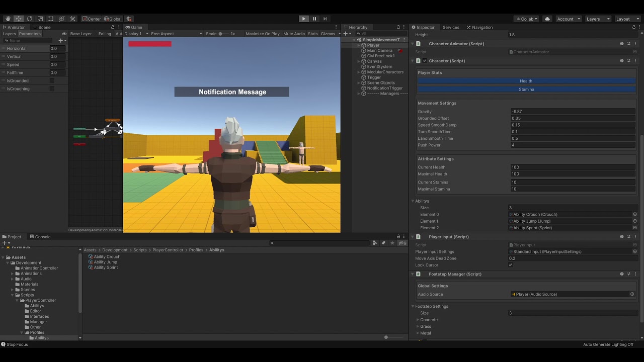Select Ability Jump asset in Project
The image size is (644, 362).
pos(103,262)
